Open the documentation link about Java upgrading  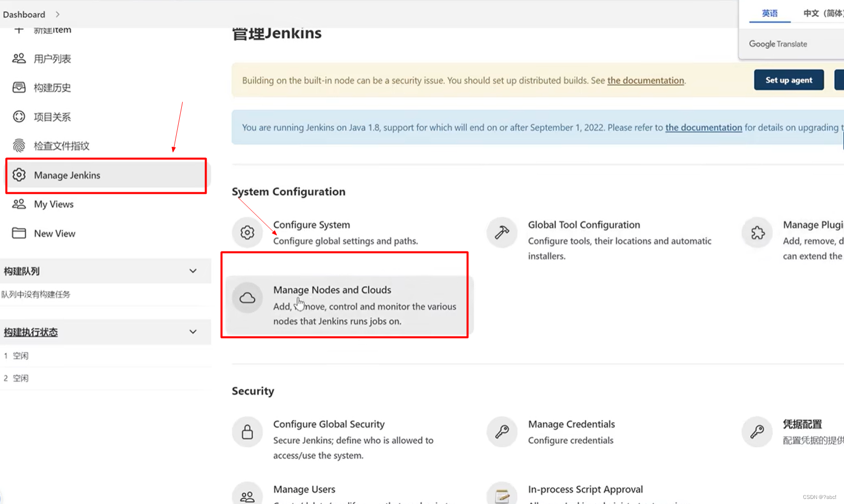(x=703, y=128)
